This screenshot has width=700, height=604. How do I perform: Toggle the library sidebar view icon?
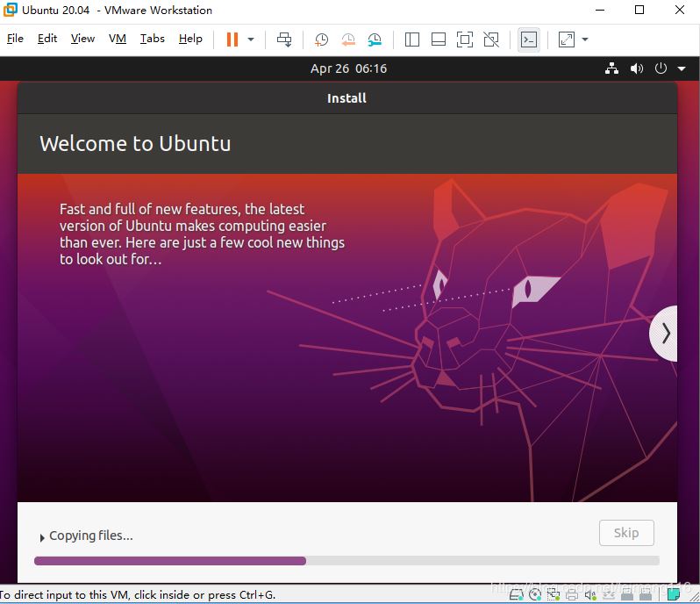[x=412, y=40]
